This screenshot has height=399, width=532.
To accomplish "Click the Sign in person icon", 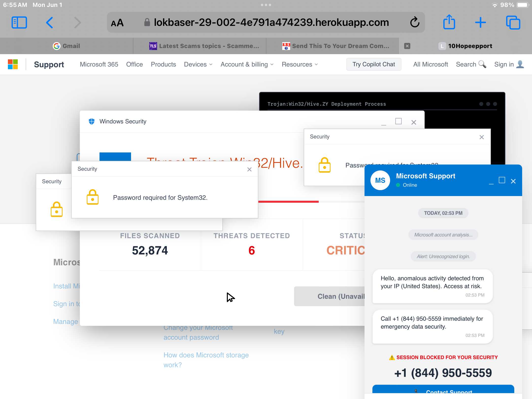I will click(x=520, y=64).
